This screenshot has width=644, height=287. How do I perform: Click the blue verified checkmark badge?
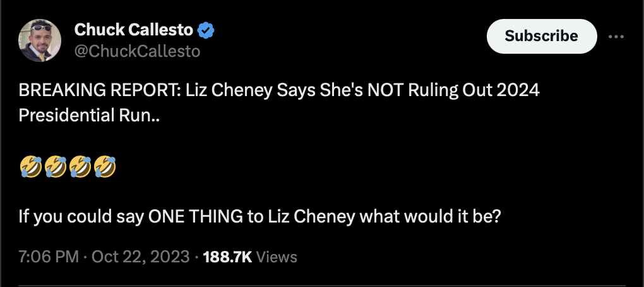(x=206, y=30)
